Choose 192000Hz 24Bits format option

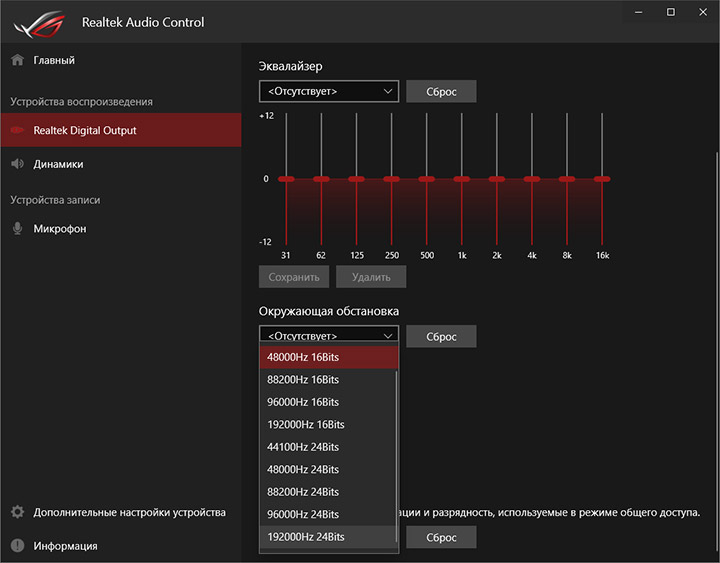click(327, 537)
